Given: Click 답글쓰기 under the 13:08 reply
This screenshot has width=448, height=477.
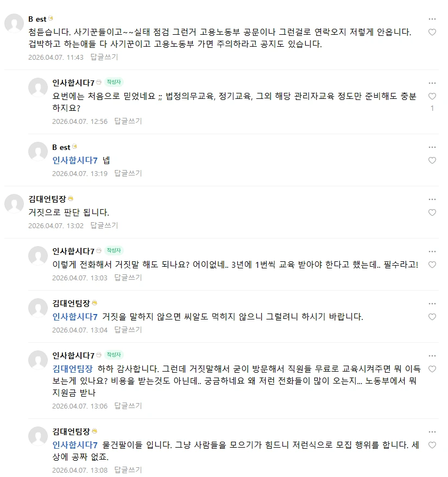Looking at the screenshot, I should coord(128,470).
